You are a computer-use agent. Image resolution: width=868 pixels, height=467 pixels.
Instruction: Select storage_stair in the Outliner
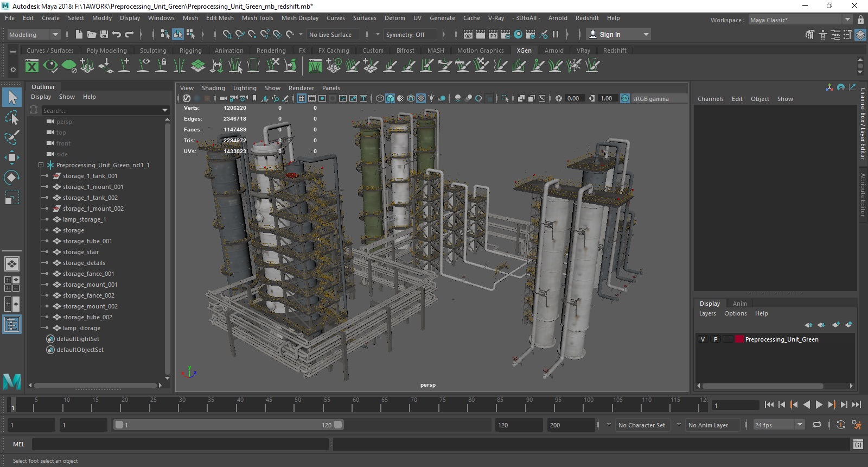pyautogui.click(x=81, y=252)
